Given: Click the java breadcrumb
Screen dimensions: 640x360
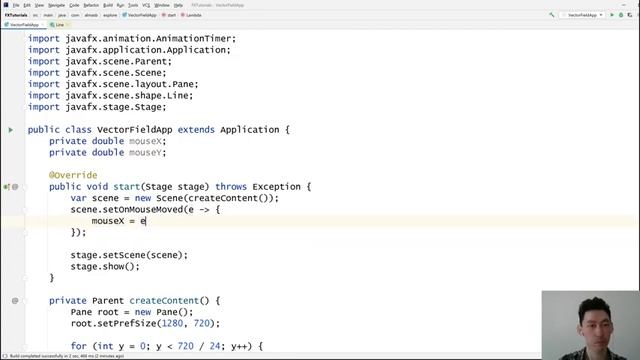Looking at the screenshot, I should pos(62,15).
